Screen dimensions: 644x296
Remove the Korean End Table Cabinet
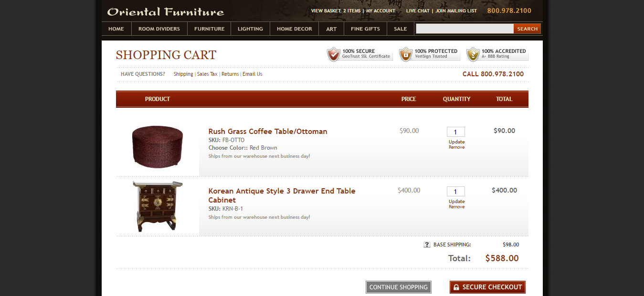pos(456,207)
